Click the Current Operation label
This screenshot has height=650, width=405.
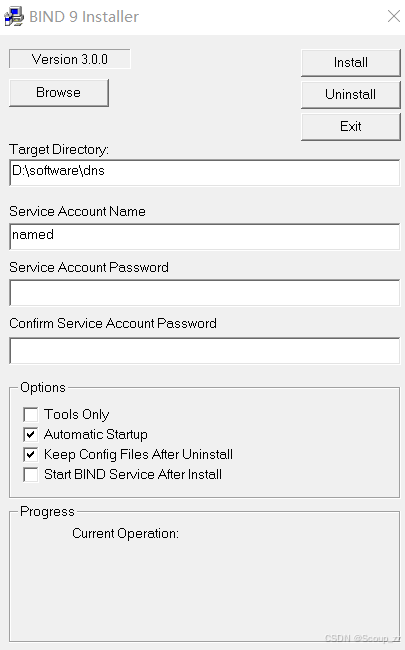click(125, 534)
